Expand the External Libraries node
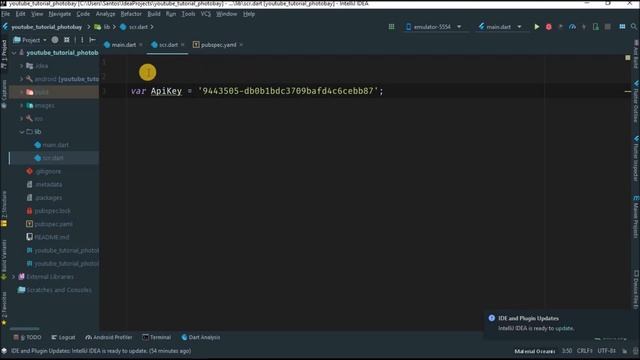Image resolution: width=640 pixels, height=360 pixels. click(14, 277)
